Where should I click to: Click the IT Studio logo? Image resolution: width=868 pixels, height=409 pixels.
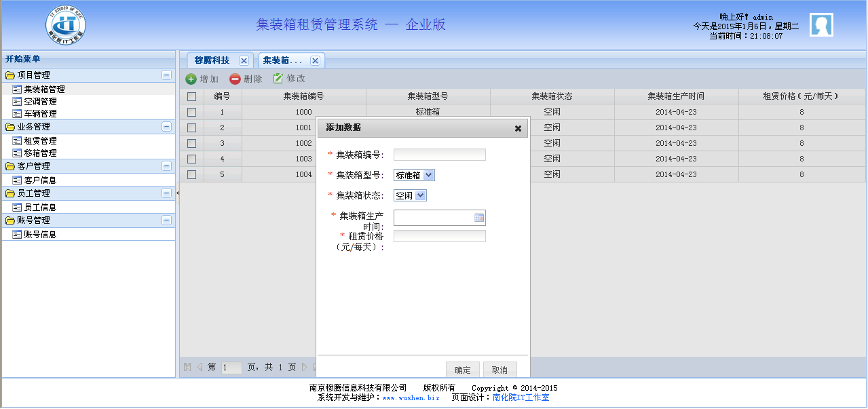66,25
